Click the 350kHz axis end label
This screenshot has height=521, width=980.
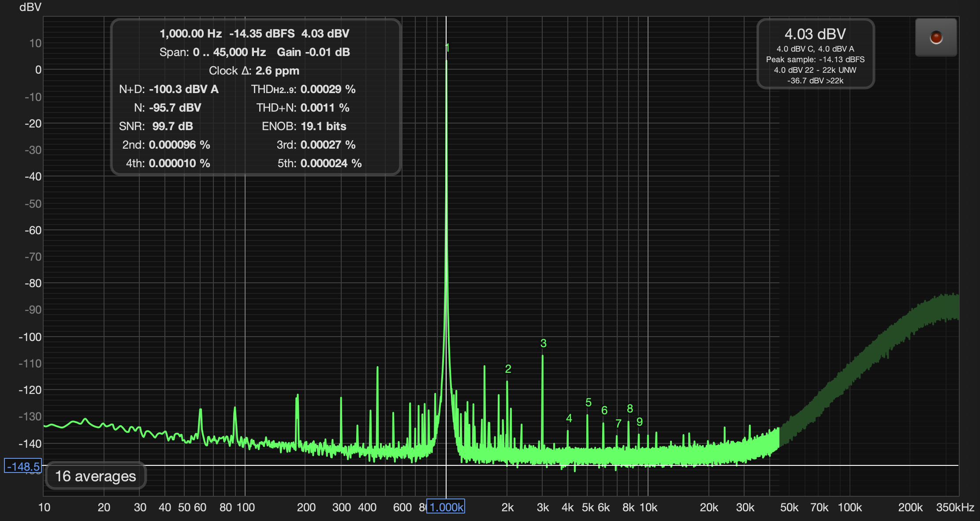(x=955, y=507)
